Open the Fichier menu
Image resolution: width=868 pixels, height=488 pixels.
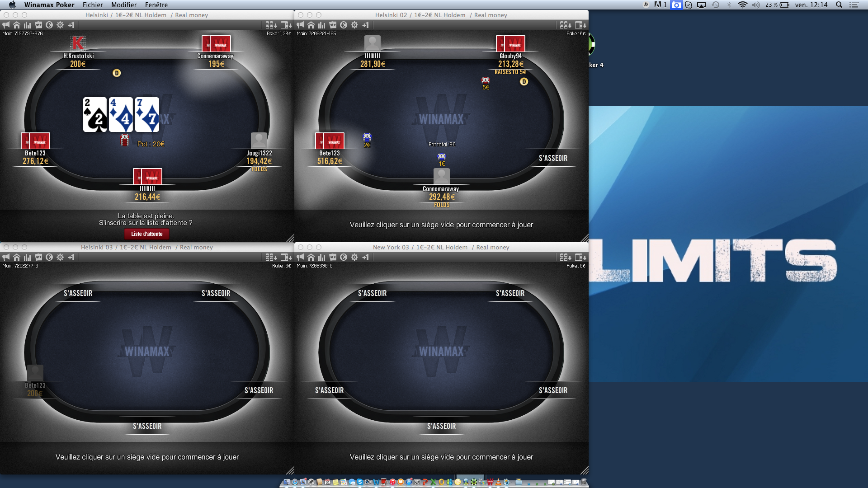click(93, 5)
